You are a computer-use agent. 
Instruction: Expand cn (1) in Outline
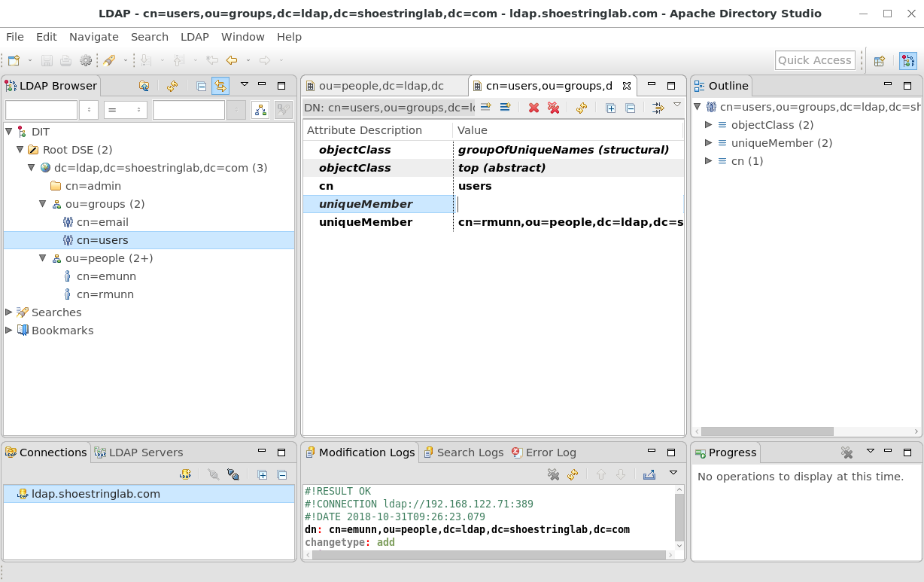[x=709, y=161]
